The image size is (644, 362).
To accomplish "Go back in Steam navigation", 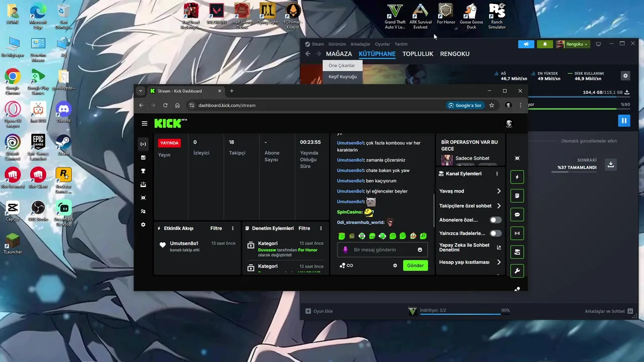I will pyautogui.click(x=308, y=54).
